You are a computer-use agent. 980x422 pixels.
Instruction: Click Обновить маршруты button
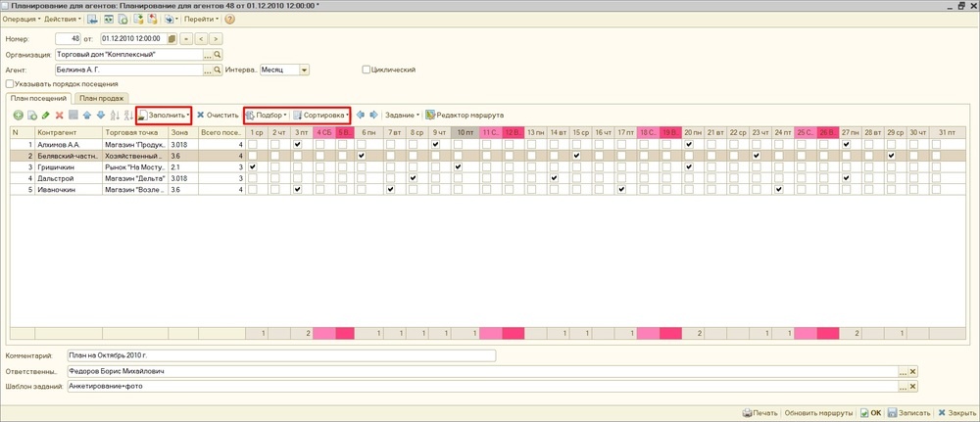[818, 413]
